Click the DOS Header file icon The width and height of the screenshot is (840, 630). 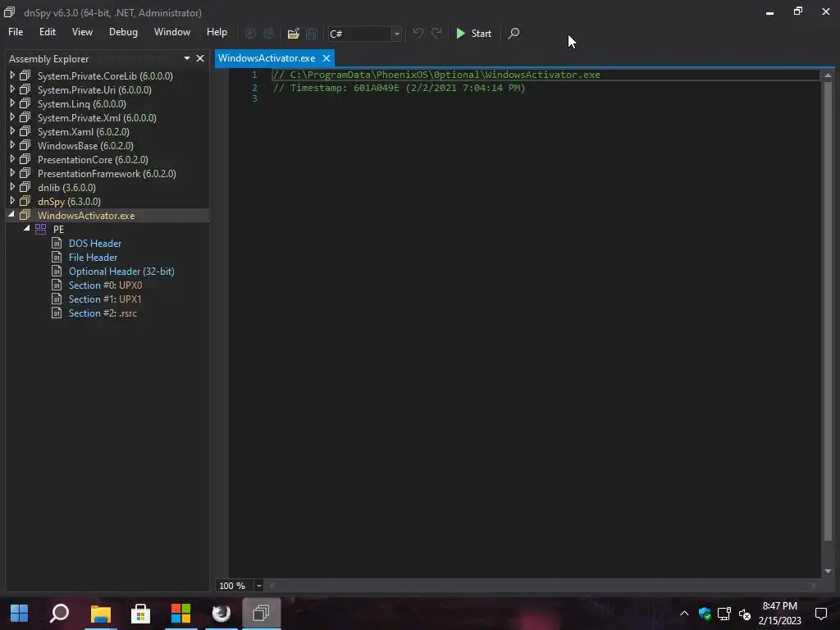(x=57, y=243)
